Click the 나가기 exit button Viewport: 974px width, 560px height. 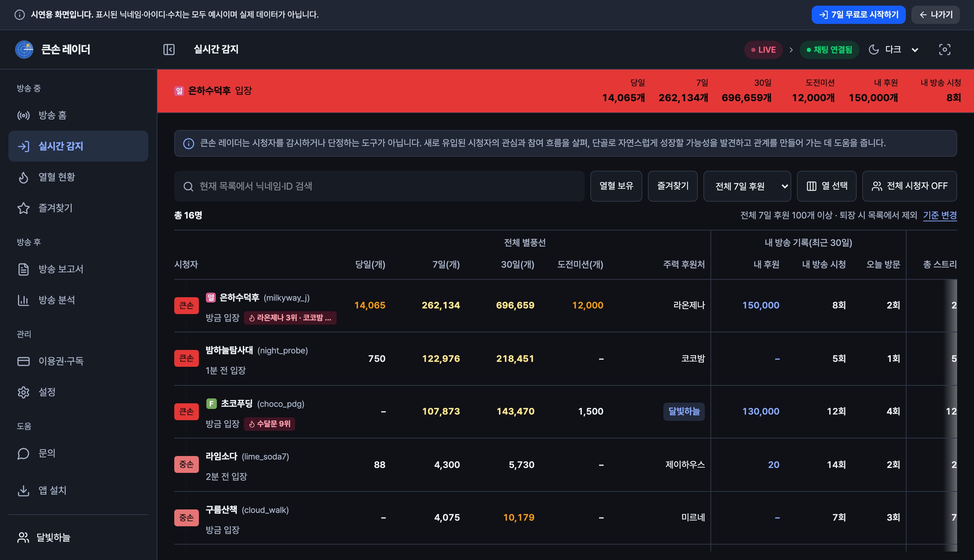tap(936, 15)
